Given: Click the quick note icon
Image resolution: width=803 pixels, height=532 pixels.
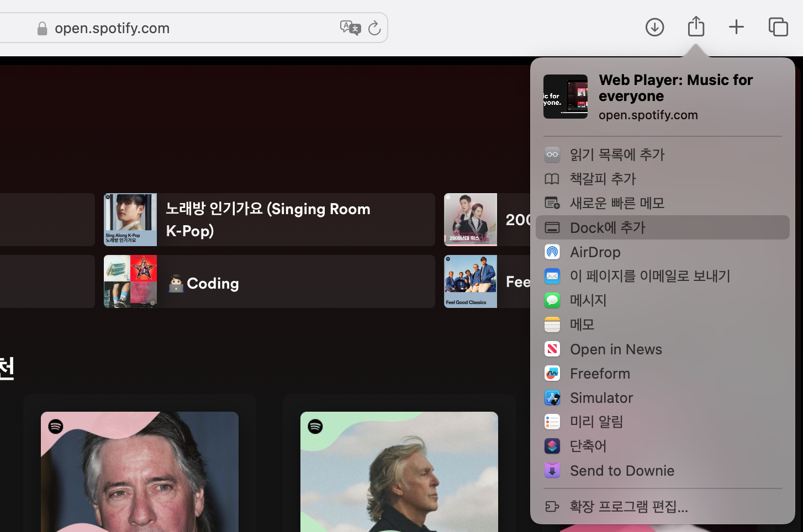Looking at the screenshot, I should click(552, 203).
